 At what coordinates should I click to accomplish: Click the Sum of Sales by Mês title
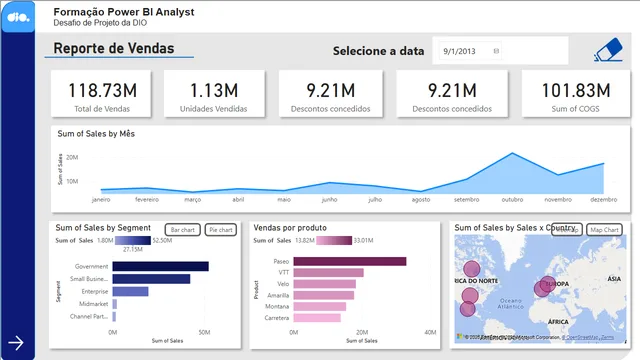pos(96,134)
